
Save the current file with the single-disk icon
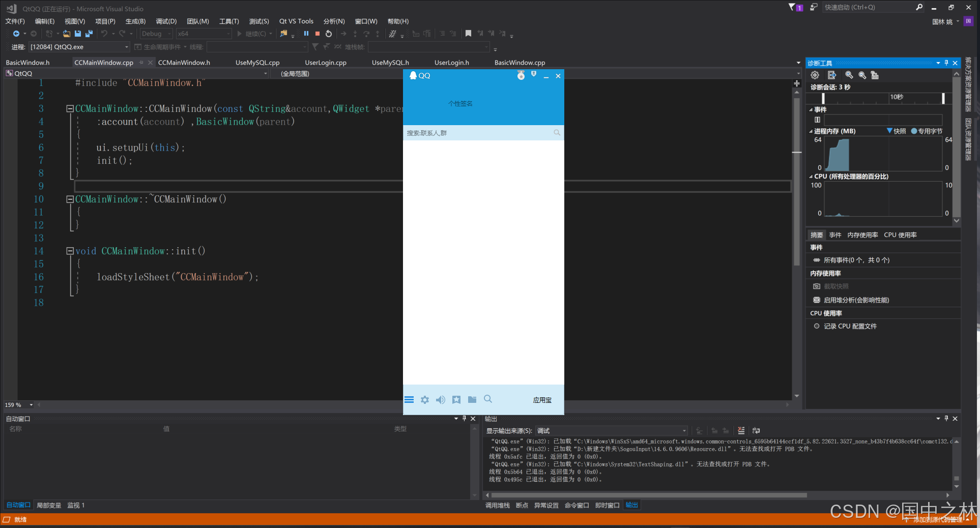tap(78, 34)
